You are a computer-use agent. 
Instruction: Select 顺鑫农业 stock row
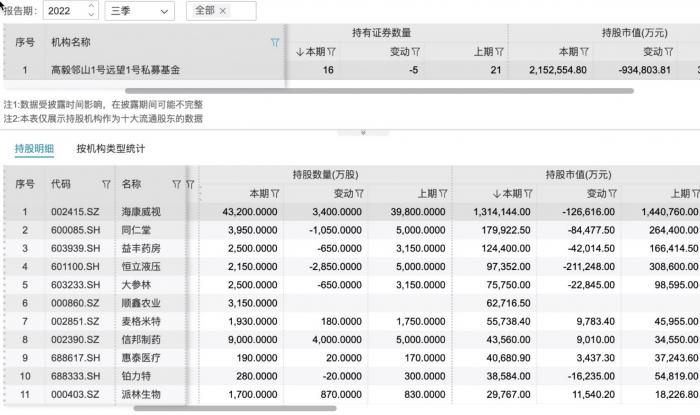(351, 303)
